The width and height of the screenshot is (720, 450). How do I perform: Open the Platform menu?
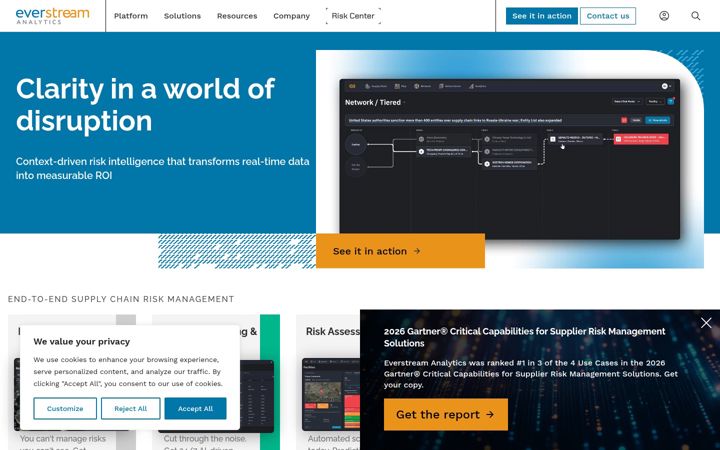[131, 16]
